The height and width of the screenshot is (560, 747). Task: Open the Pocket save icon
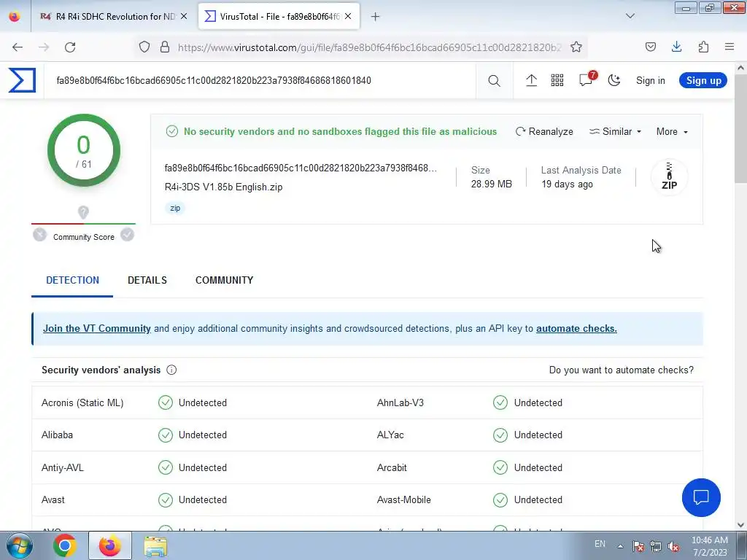[x=651, y=47]
